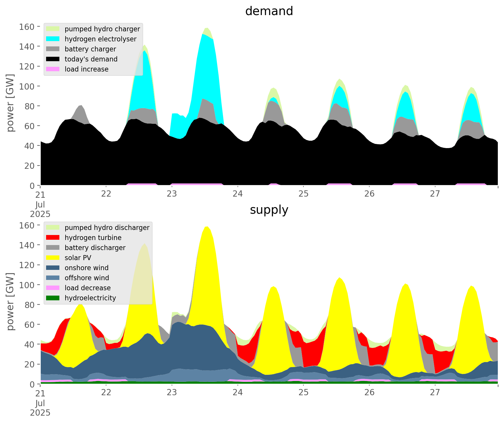The width and height of the screenshot is (504, 423).
Task: Click the load increase pink legend swatch
Action: (53, 69)
